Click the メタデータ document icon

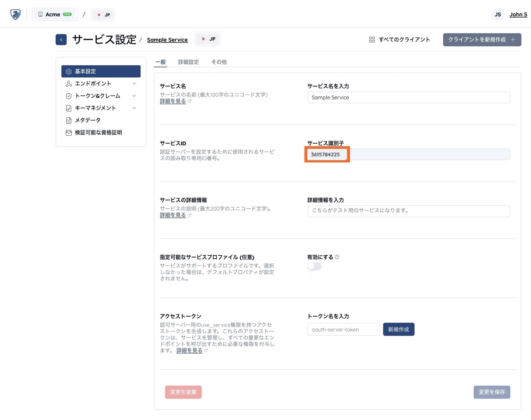[69, 121]
